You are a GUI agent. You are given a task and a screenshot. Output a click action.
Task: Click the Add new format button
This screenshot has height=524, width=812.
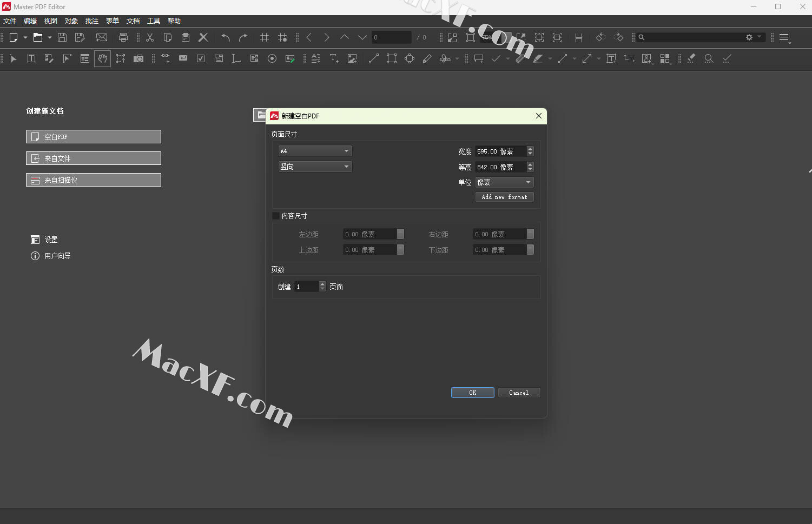[505, 197]
